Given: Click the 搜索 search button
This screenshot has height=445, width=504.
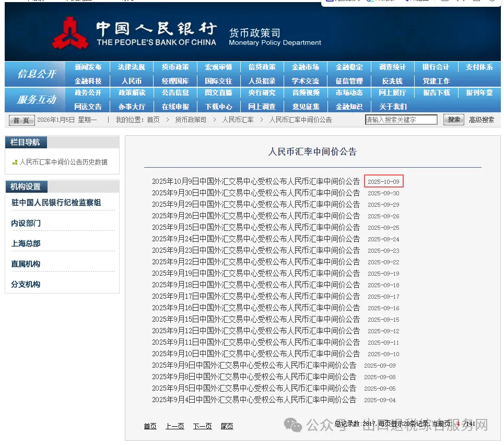Looking at the screenshot, I should click(453, 120).
